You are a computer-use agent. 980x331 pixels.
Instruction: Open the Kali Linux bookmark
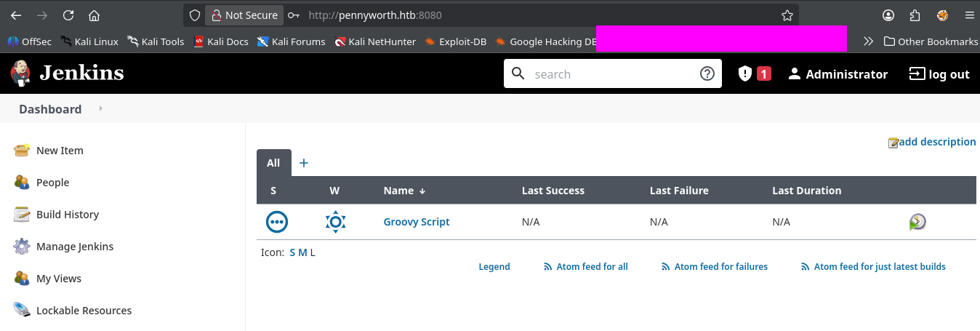[89, 41]
